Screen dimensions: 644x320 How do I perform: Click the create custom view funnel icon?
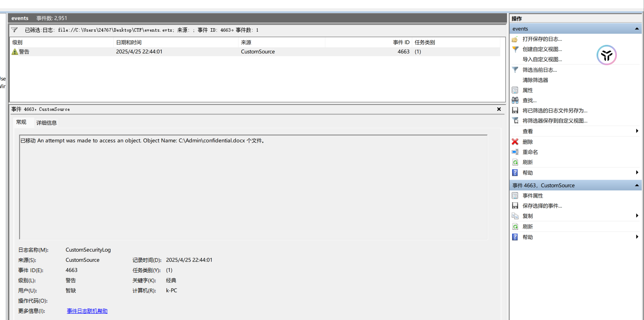tap(515, 49)
